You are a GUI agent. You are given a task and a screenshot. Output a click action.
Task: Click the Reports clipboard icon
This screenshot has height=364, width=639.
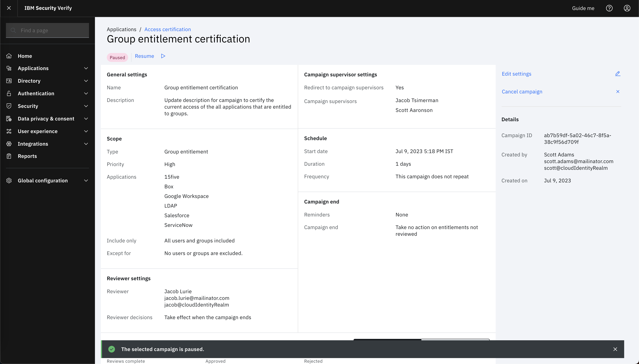(x=9, y=156)
